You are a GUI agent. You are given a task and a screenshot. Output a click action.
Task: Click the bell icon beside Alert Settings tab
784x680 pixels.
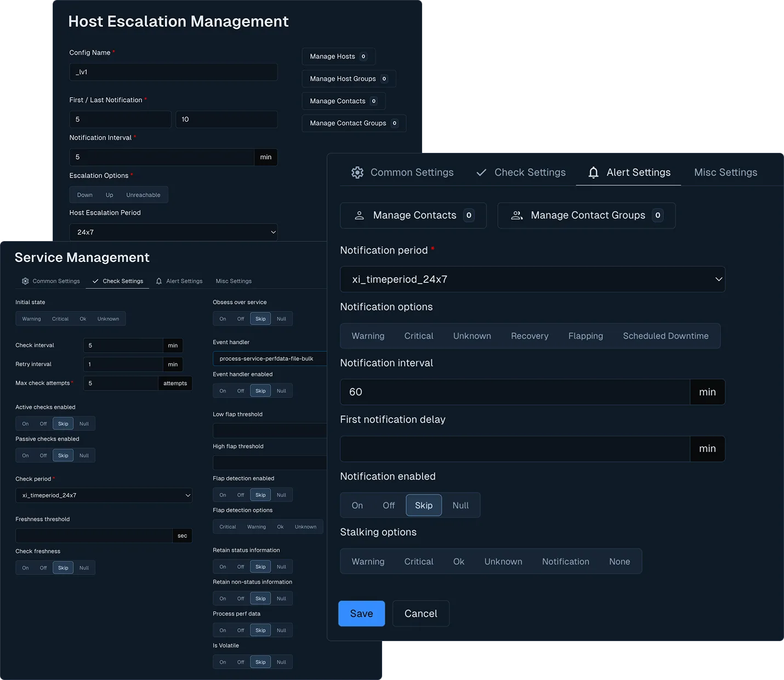[593, 173]
